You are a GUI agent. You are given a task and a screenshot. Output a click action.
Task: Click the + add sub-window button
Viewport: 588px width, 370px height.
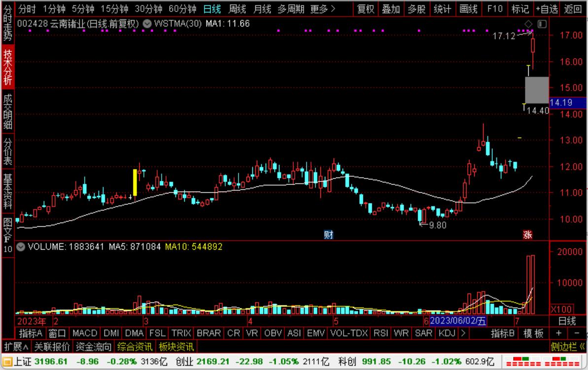tap(559, 333)
